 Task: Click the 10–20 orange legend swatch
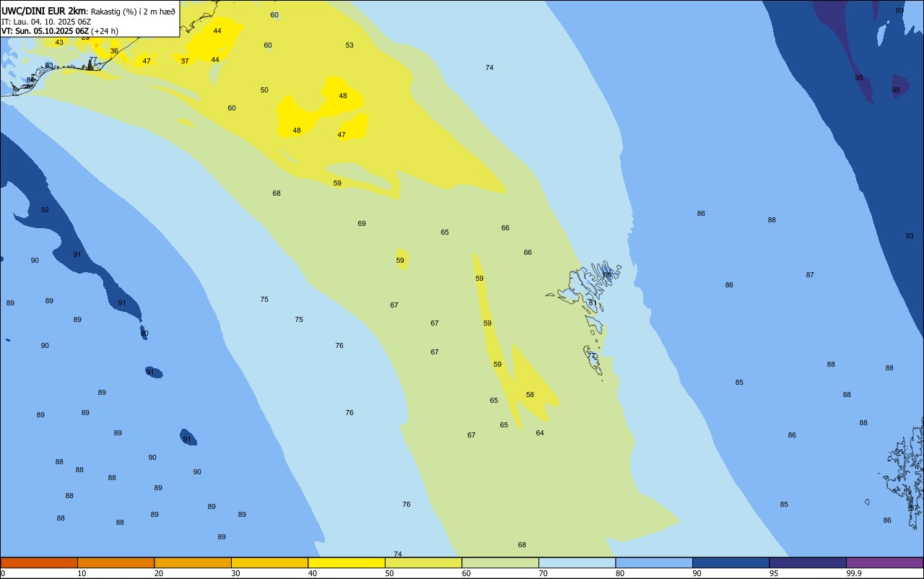pyautogui.click(x=115, y=562)
